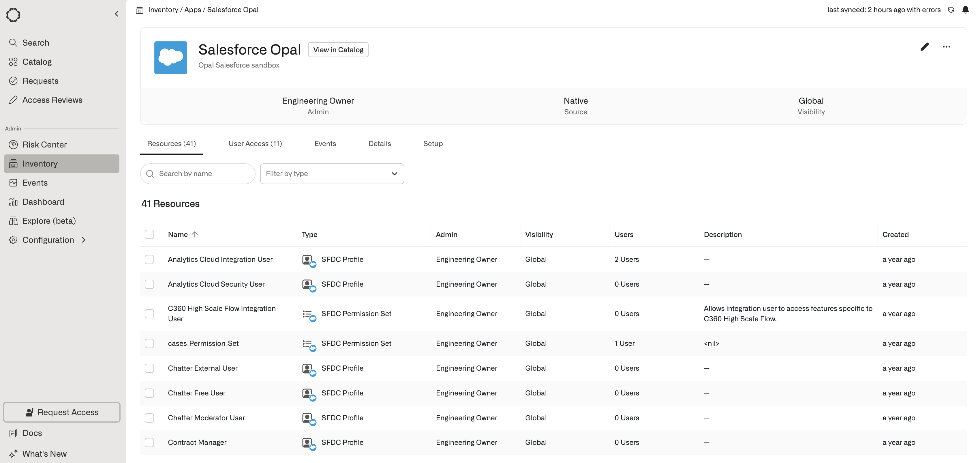Toggle the select-all resources checkbox
The height and width of the screenshot is (463, 980).
(x=149, y=234)
